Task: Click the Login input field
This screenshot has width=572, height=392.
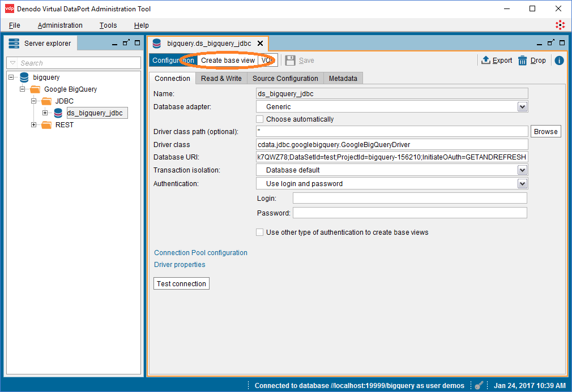Action: tap(410, 198)
